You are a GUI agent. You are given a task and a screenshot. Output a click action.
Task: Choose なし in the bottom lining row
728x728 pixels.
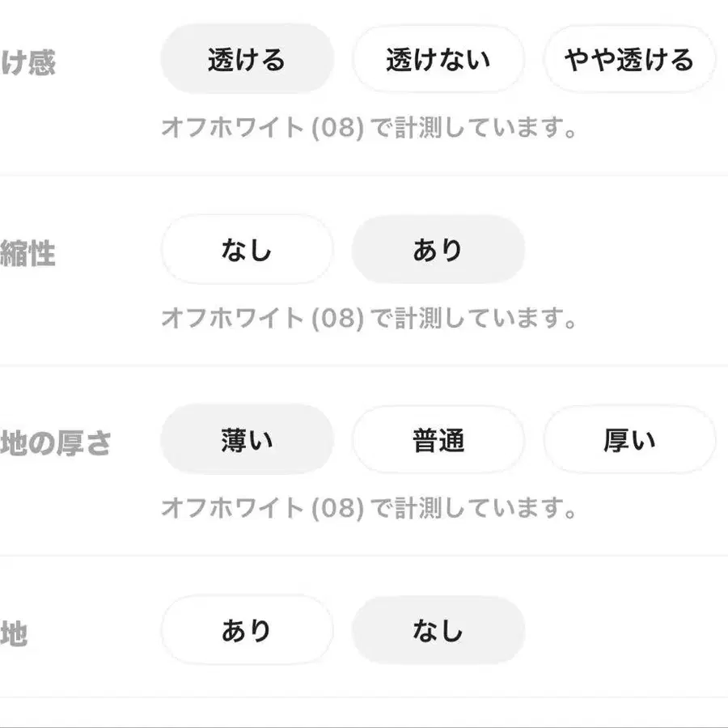point(438,630)
